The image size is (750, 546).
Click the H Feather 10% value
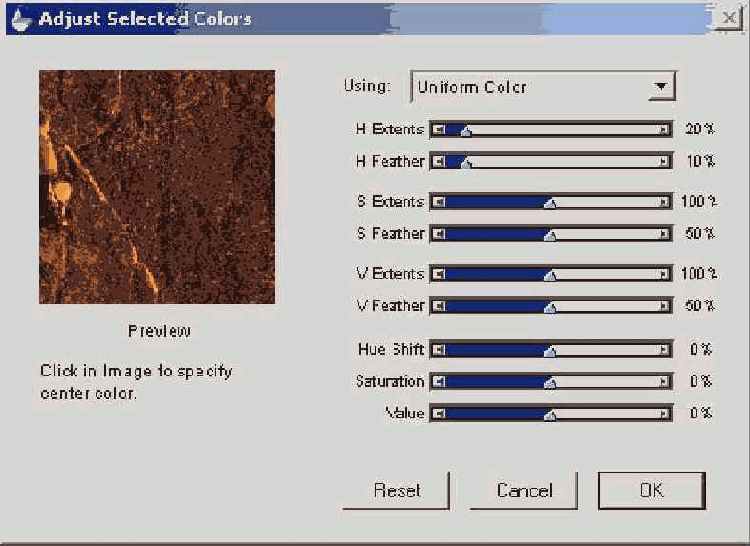click(700, 162)
